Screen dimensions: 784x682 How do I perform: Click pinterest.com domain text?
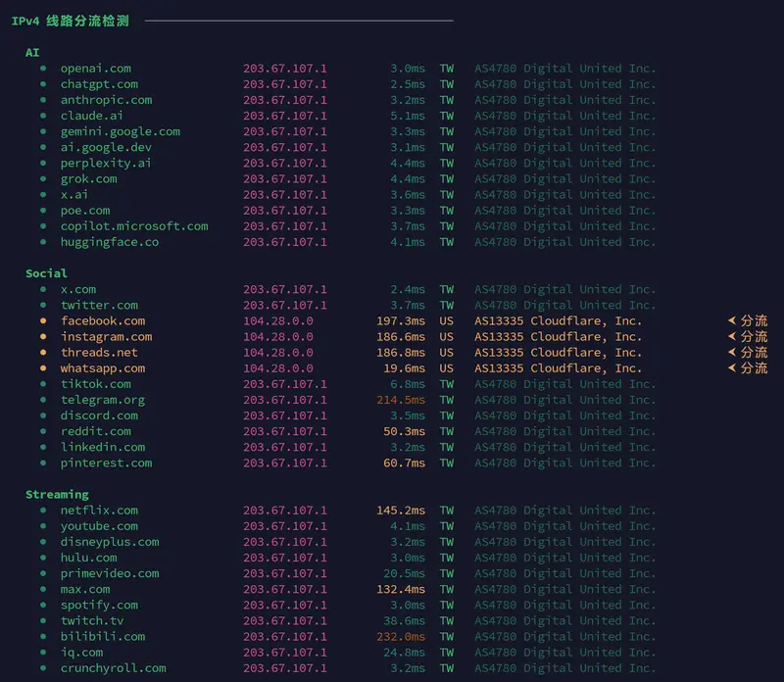[x=106, y=463]
